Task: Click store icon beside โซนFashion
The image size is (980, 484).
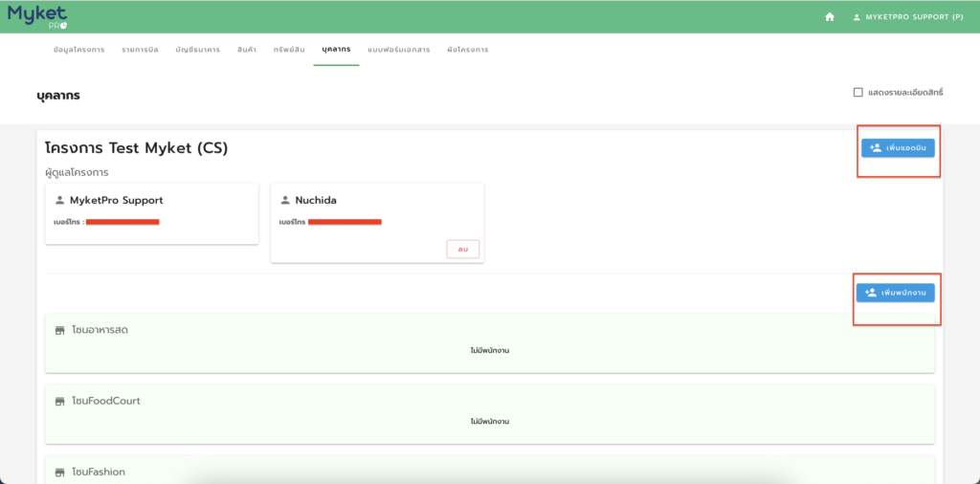Action: 60,473
